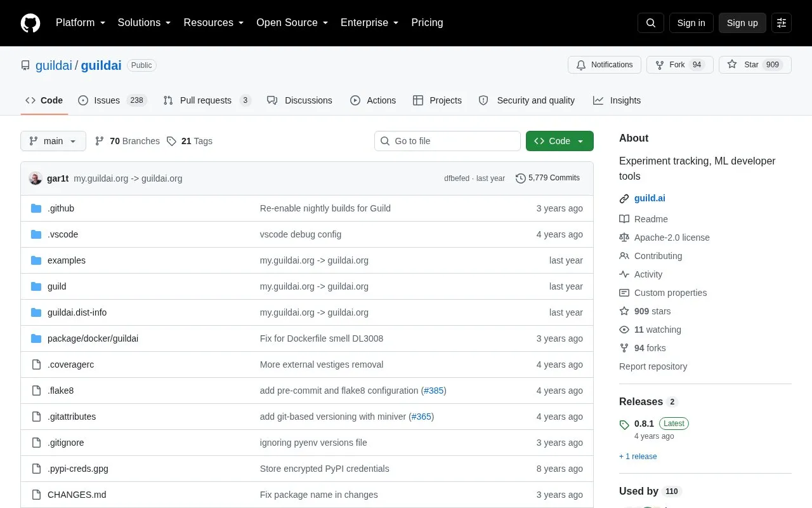Open the Projects tab

click(437, 100)
